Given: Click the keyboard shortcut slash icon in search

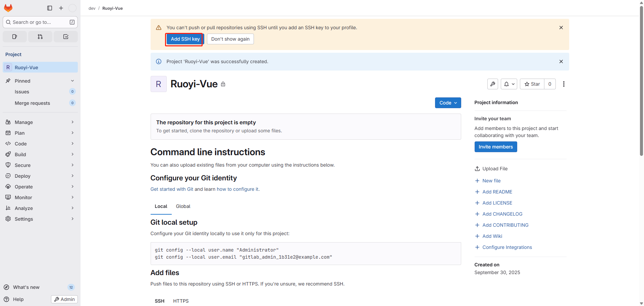Looking at the screenshot, I should pyautogui.click(x=72, y=22).
